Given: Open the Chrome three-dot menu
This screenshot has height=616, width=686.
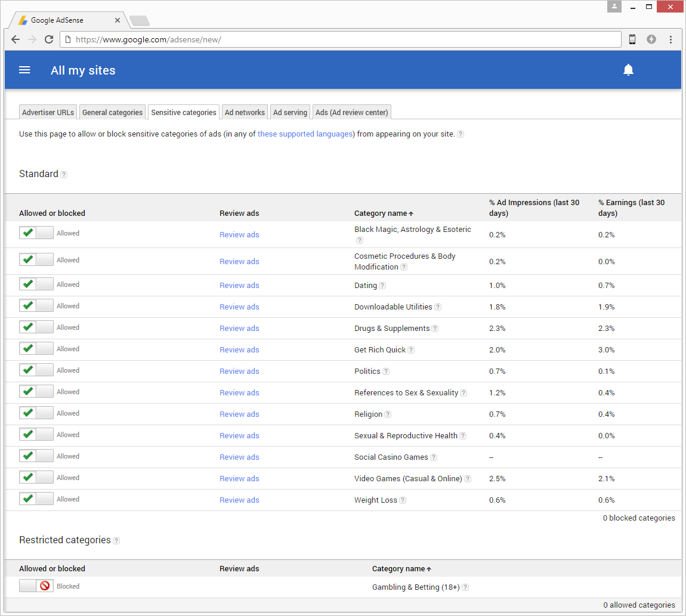Looking at the screenshot, I should [x=670, y=39].
